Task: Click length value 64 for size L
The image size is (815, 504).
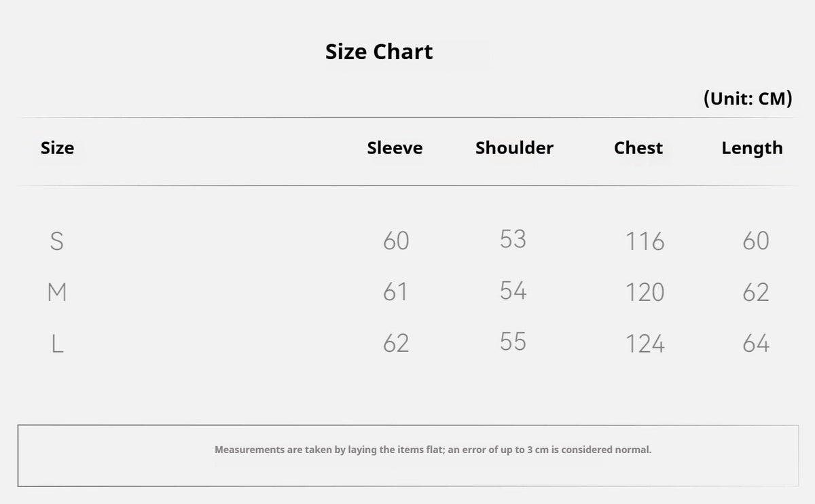Action: click(x=756, y=344)
